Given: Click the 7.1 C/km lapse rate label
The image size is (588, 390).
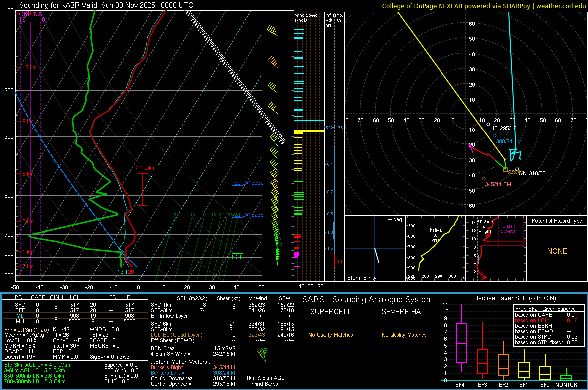Looking at the screenshot, I should tap(145, 168).
